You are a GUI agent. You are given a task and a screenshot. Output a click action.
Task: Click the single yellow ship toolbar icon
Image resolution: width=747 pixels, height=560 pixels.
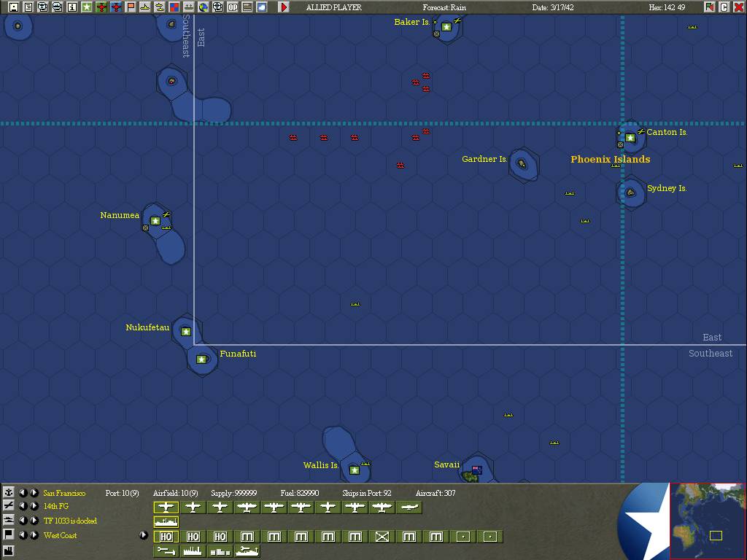coord(145,7)
